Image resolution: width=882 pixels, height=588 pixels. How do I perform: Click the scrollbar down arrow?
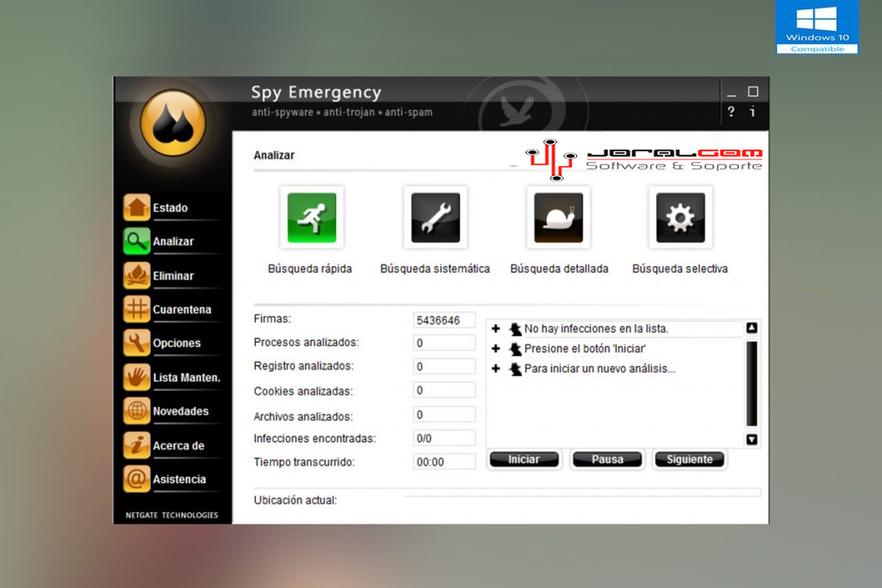pyautogui.click(x=751, y=440)
